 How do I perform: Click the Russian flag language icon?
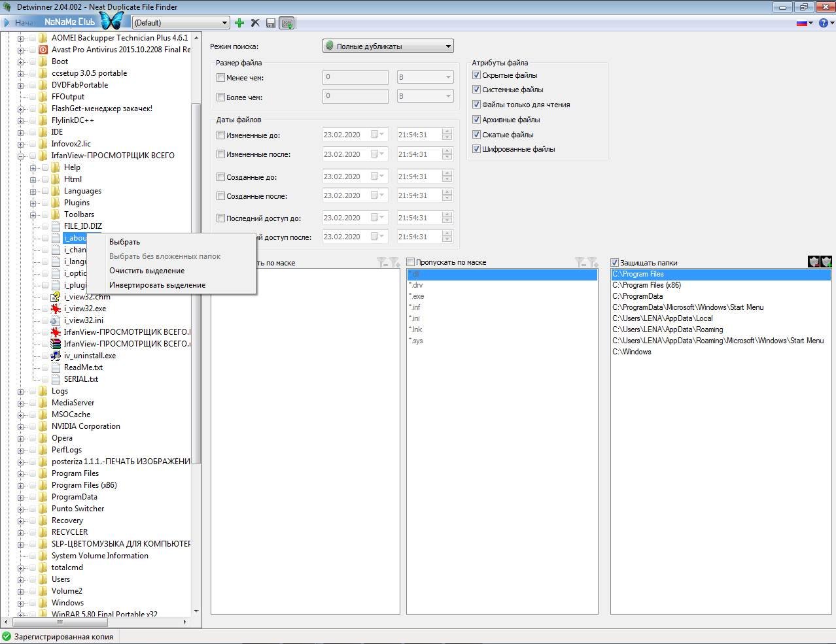801,23
